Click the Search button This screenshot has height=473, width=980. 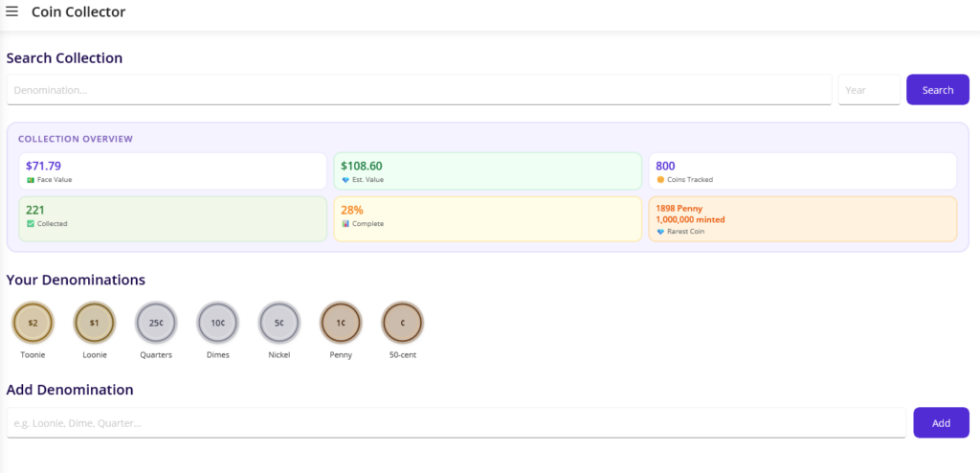937,90
